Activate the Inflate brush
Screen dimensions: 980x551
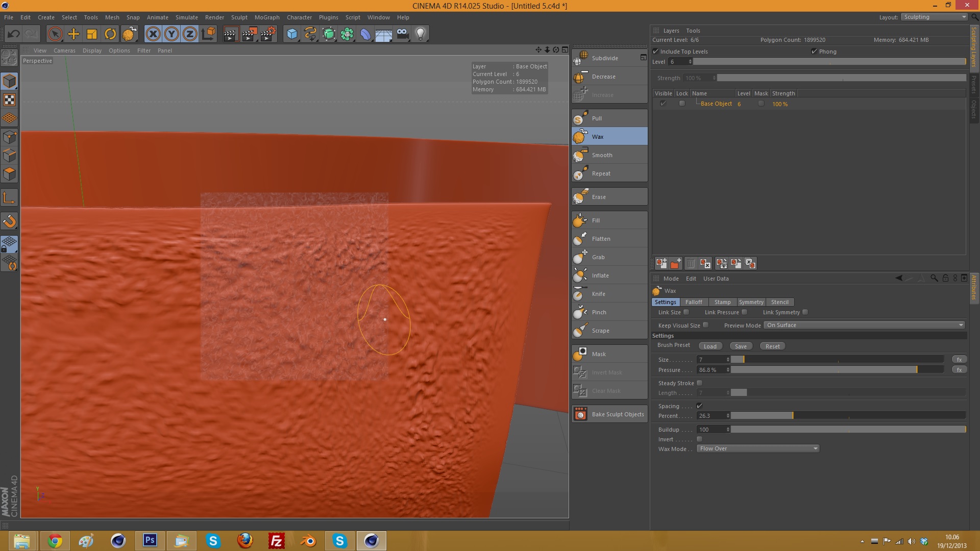pos(600,275)
